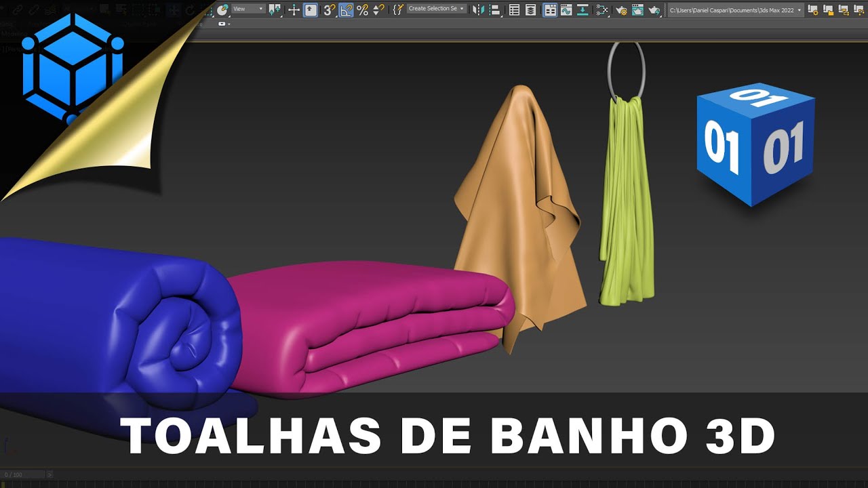Click the project folder structure icon
Screen dimensions: 868x488
(x=844, y=9)
